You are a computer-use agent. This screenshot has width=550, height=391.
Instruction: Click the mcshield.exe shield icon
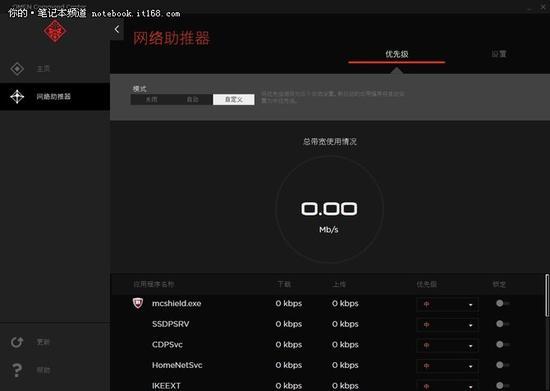point(138,303)
